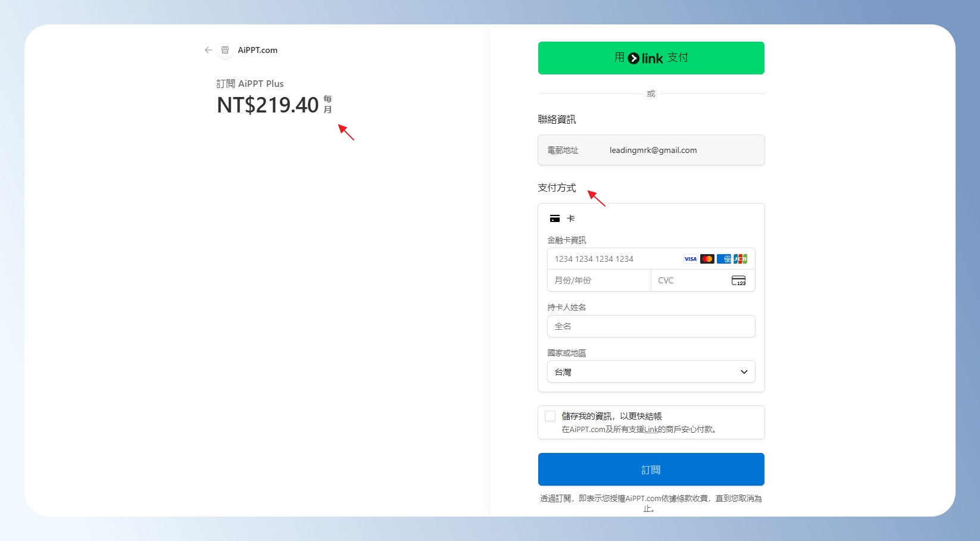Click the CVC card hint icon

click(738, 281)
